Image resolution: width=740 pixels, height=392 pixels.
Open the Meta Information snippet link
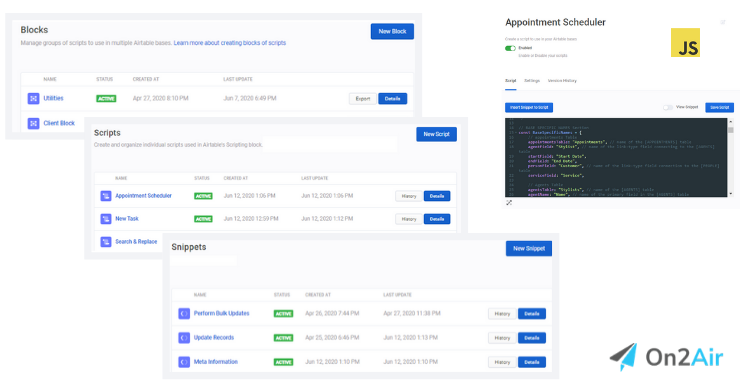[x=216, y=362]
